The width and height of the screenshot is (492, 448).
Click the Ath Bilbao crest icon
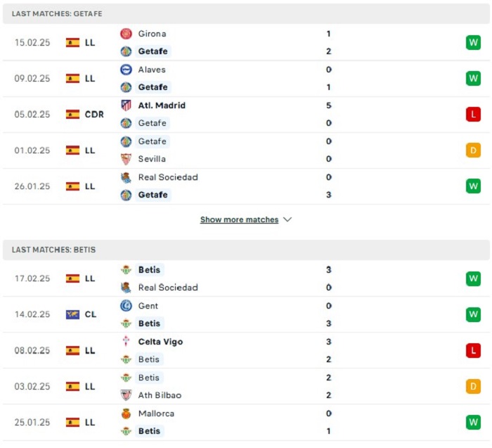click(x=126, y=395)
